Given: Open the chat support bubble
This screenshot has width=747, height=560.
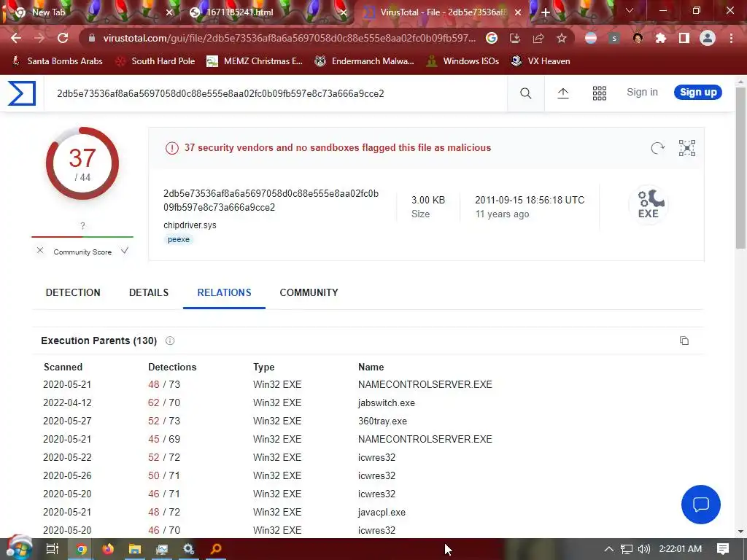Looking at the screenshot, I should point(701,505).
